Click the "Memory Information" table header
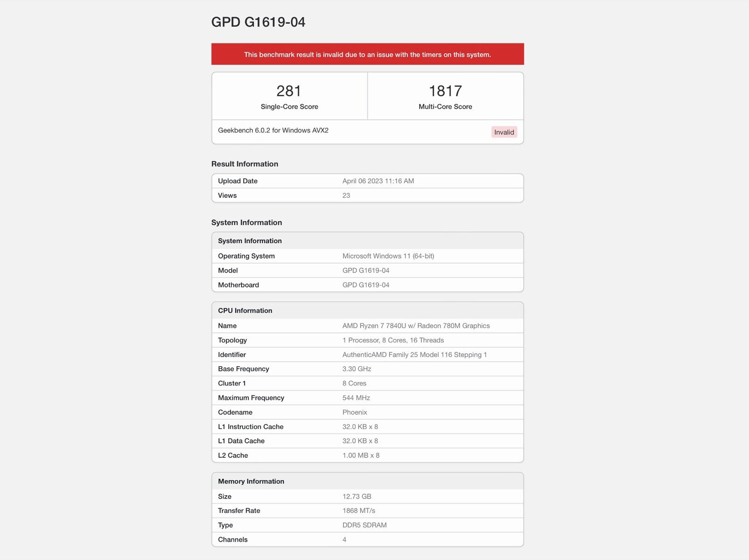 coord(367,482)
